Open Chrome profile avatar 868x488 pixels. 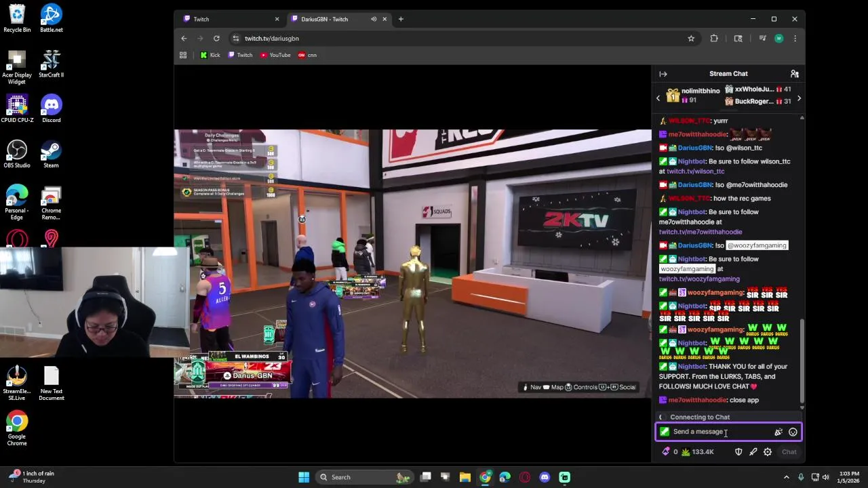778,39
